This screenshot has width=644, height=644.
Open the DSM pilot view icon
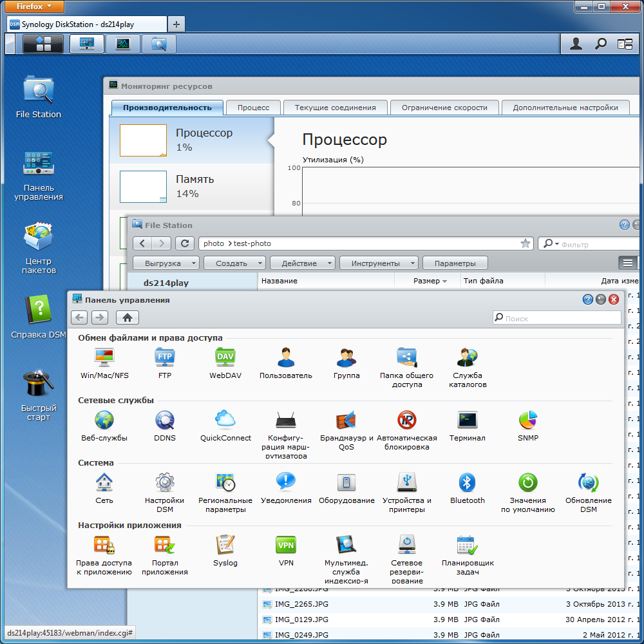pos(625,44)
